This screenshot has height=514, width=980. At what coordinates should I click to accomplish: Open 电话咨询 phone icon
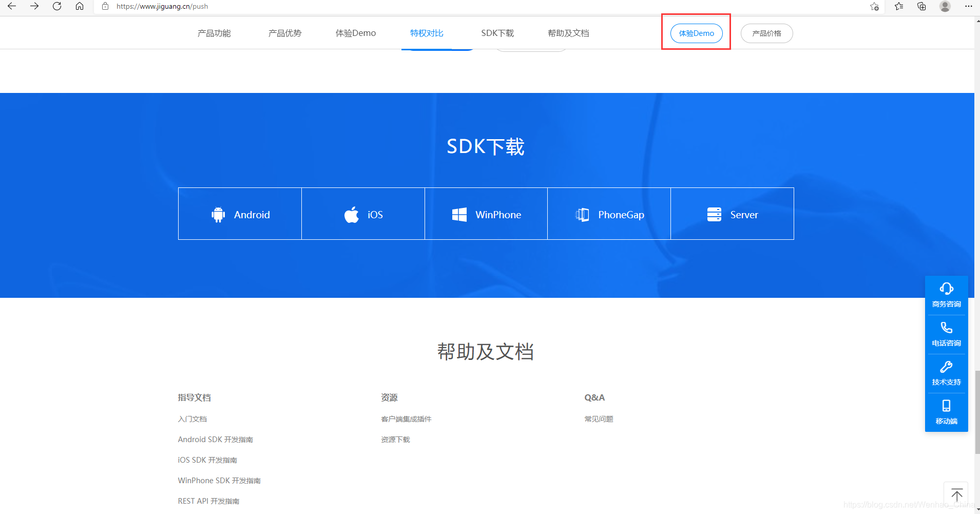[x=947, y=328]
